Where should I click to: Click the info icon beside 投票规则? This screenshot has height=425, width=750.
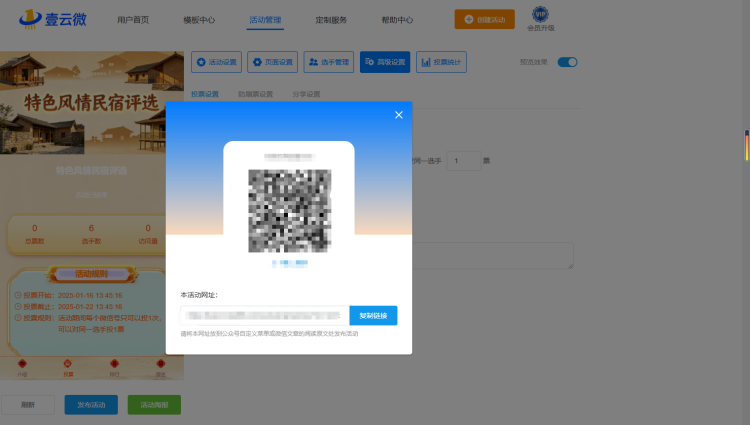tap(18, 318)
